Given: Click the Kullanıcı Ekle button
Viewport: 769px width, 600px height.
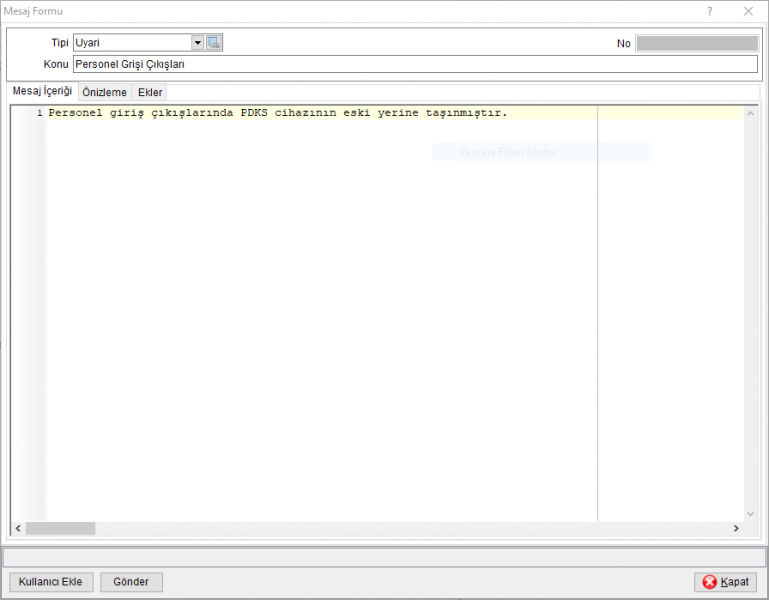Looking at the screenshot, I should (x=51, y=582).
